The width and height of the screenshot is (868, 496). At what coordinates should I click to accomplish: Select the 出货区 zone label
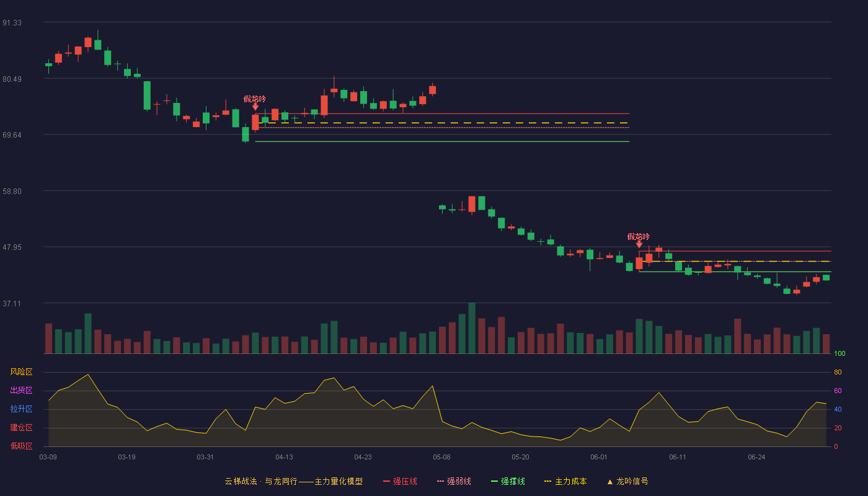[22, 391]
